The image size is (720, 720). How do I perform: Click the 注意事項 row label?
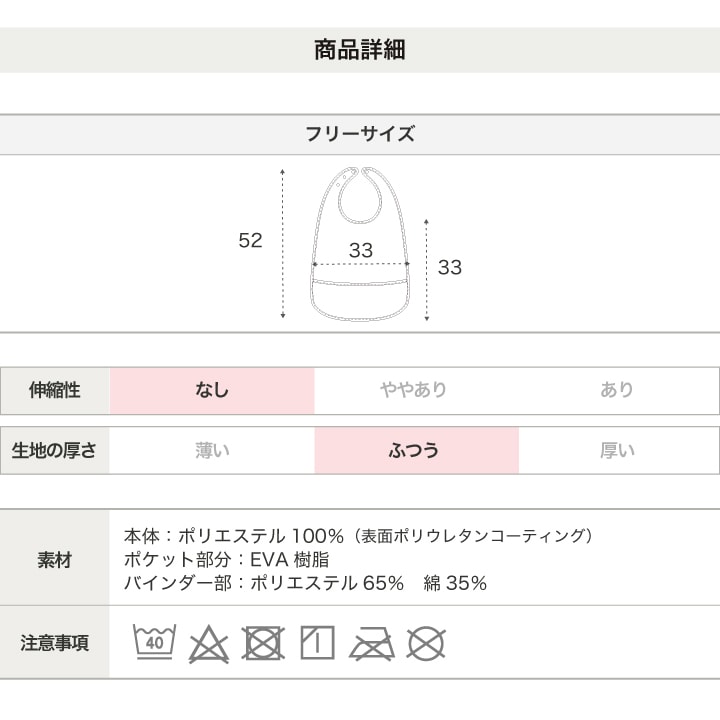[x=55, y=643]
